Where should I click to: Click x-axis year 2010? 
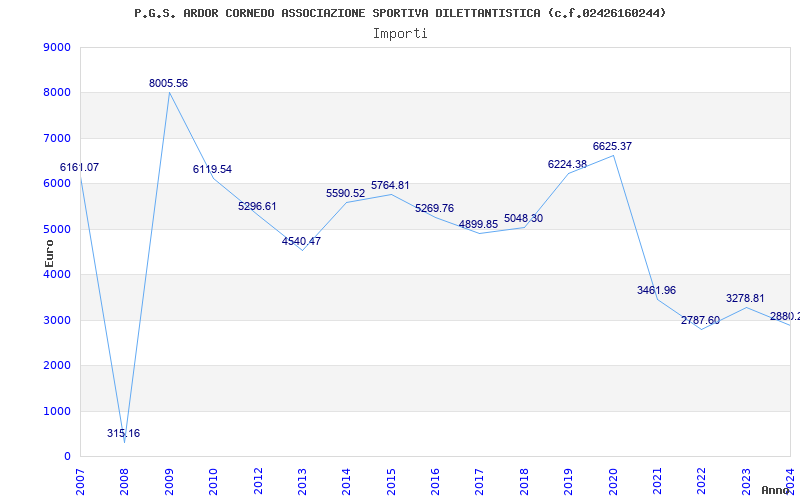213,481
